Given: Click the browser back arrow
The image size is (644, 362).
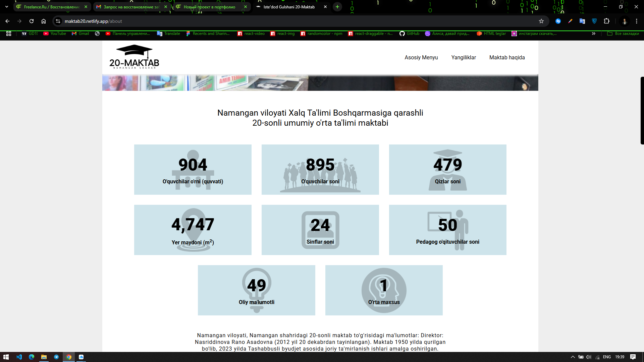Looking at the screenshot, I should [7, 21].
